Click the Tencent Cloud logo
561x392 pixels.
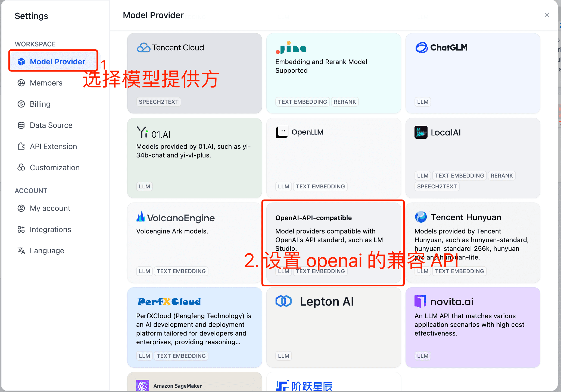click(x=170, y=48)
